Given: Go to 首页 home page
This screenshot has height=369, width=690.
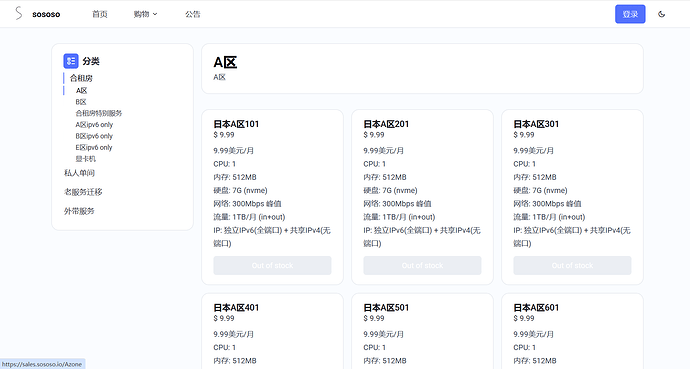Looking at the screenshot, I should coord(99,14).
